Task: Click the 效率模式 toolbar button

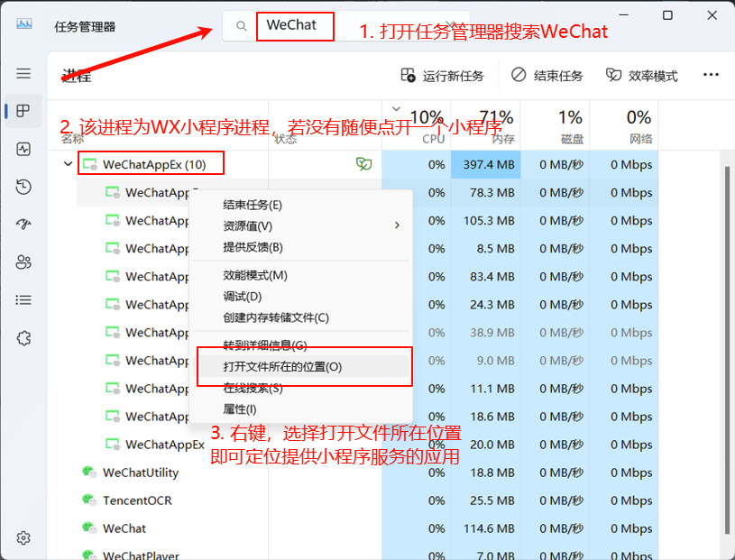Action: (x=641, y=76)
